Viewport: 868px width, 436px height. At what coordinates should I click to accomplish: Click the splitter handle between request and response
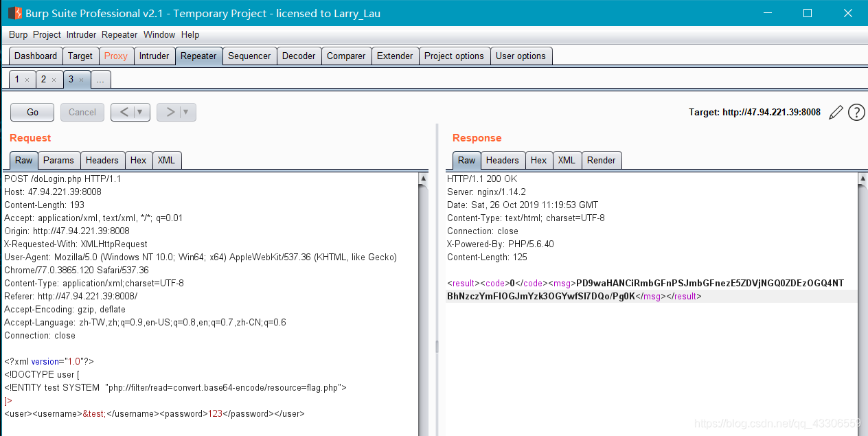437,347
